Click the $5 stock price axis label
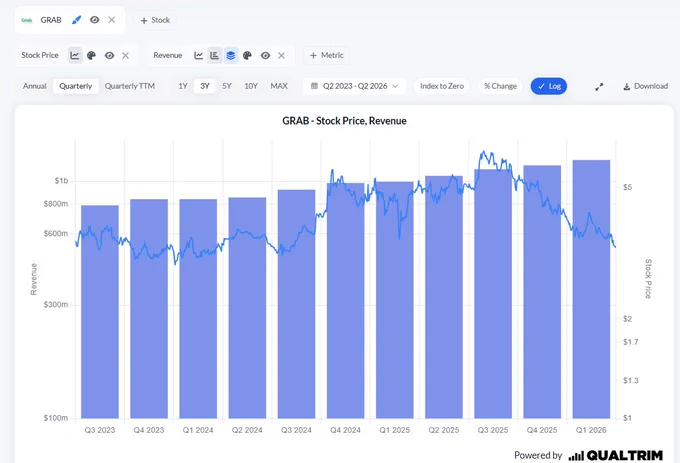This screenshot has width=680, height=463. click(x=628, y=187)
